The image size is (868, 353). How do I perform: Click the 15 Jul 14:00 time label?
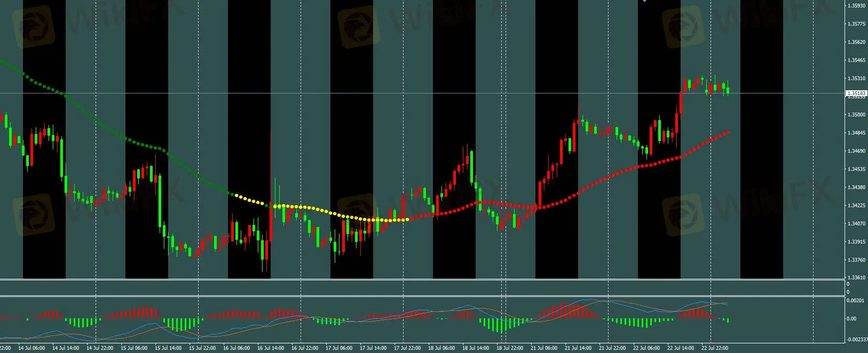tap(168, 348)
